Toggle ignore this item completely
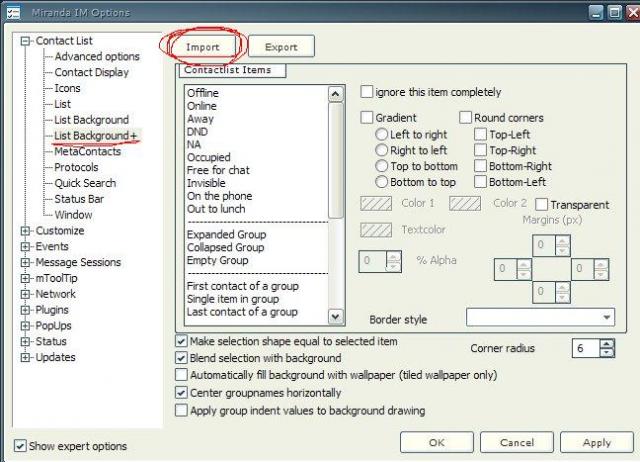Screen dimensions: 640x462 367,92
